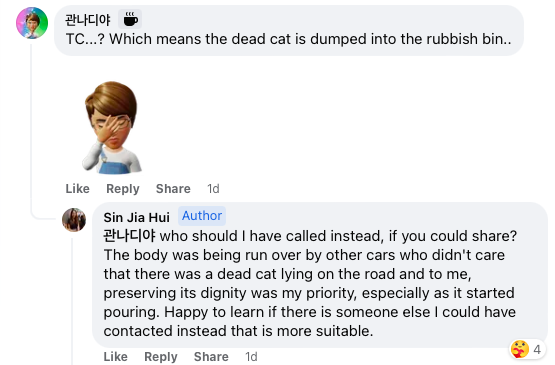The width and height of the screenshot is (555, 365).
Task: Like the dead cat rubbish bin comment
Action: (x=78, y=188)
